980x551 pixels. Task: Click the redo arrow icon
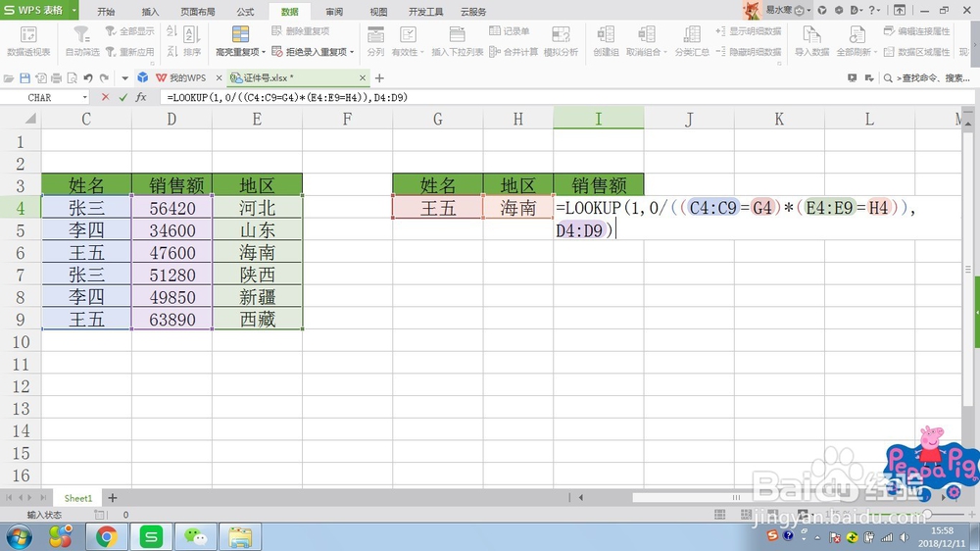(104, 78)
